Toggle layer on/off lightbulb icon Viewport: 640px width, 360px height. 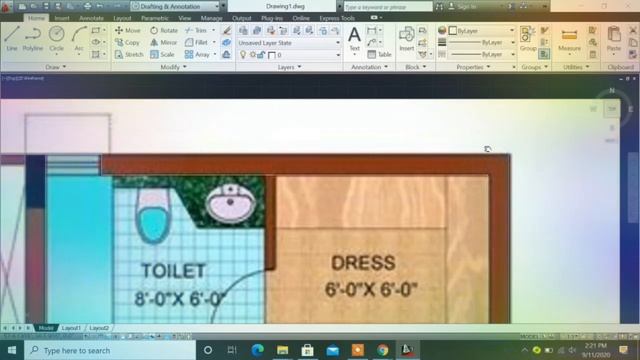coord(243,55)
